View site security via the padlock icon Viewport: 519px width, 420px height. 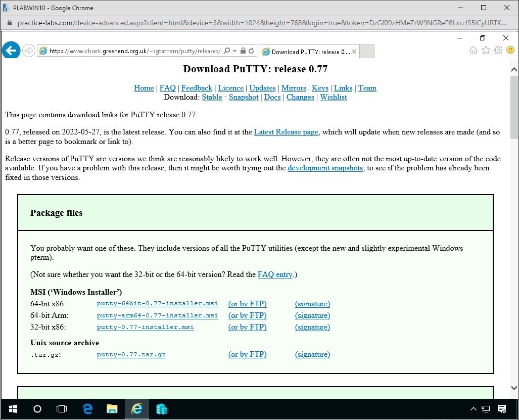244,51
